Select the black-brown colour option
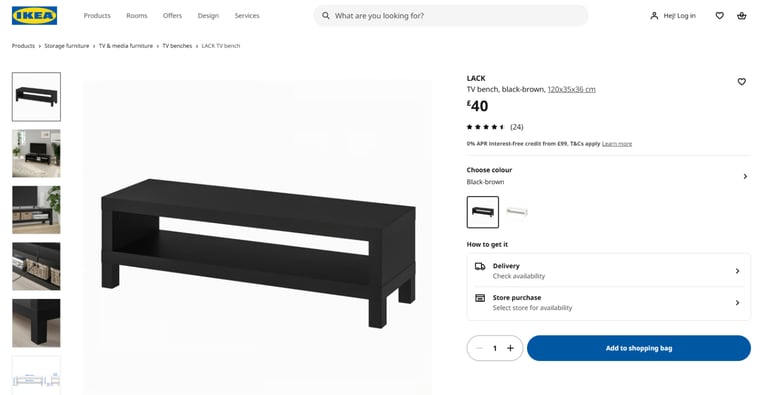This screenshot has width=768, height=395. pyautogui.click(x=483, y=212)
